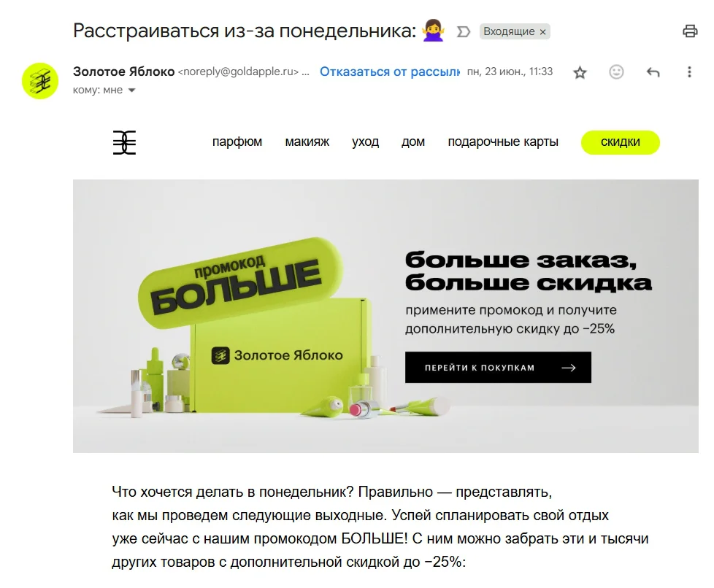Expand recipient details next to 'кому: мне'

click(x=131, y=90)
